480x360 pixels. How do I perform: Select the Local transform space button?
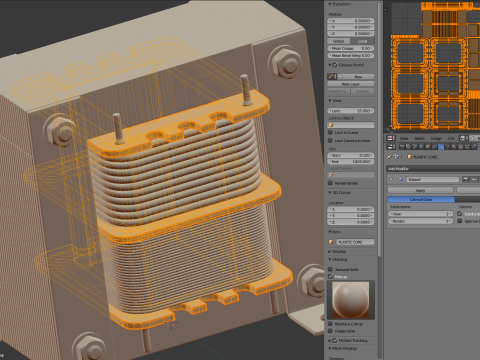point(362,41)
